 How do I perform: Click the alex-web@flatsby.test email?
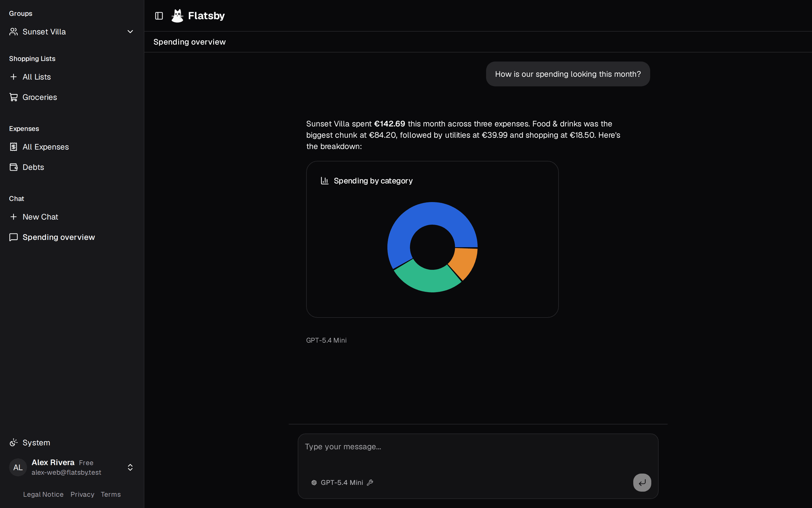pyautogui.click(x=67, y=472)
